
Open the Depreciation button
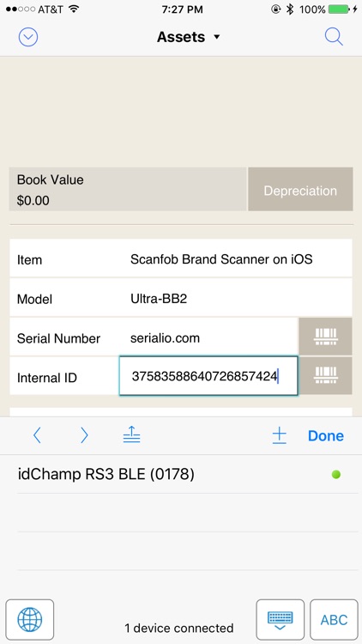pos(300,189)
